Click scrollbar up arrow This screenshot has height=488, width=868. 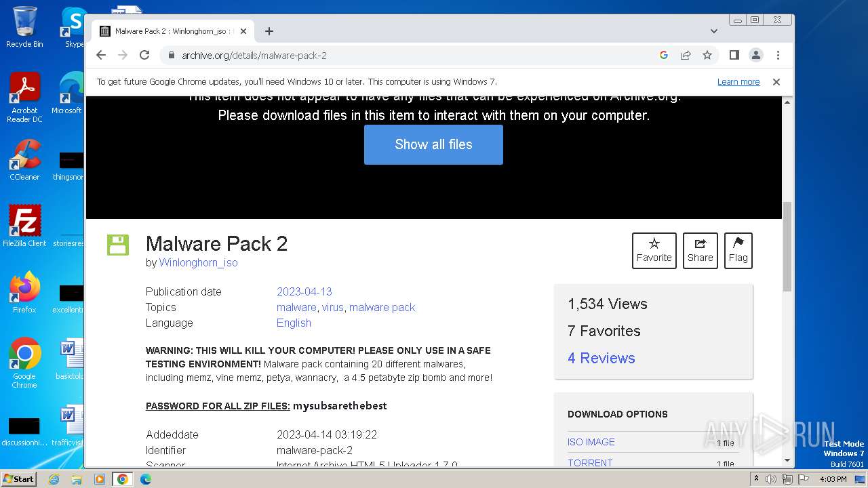[787, 102]
